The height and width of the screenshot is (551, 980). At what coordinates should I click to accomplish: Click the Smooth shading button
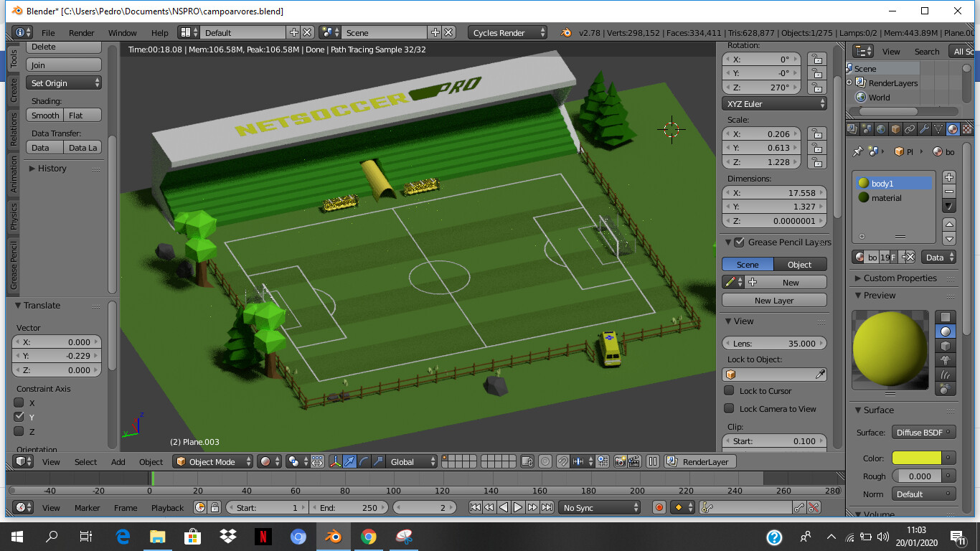pos(44,115)
